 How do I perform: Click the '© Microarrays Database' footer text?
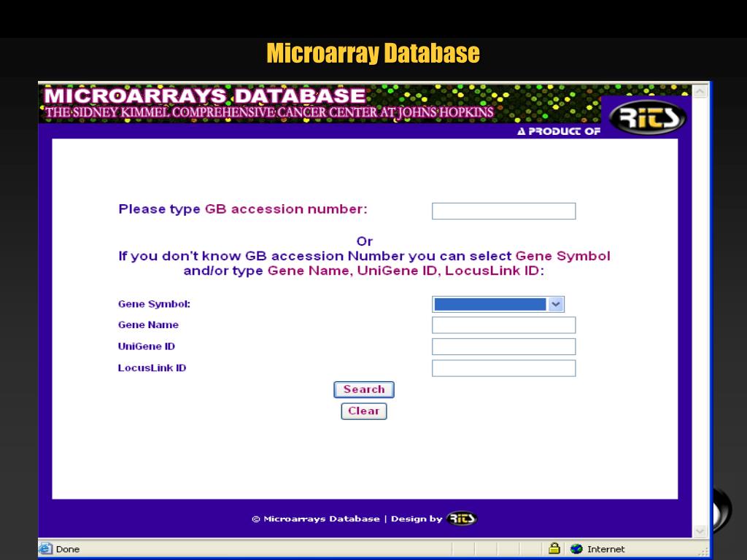316,518
